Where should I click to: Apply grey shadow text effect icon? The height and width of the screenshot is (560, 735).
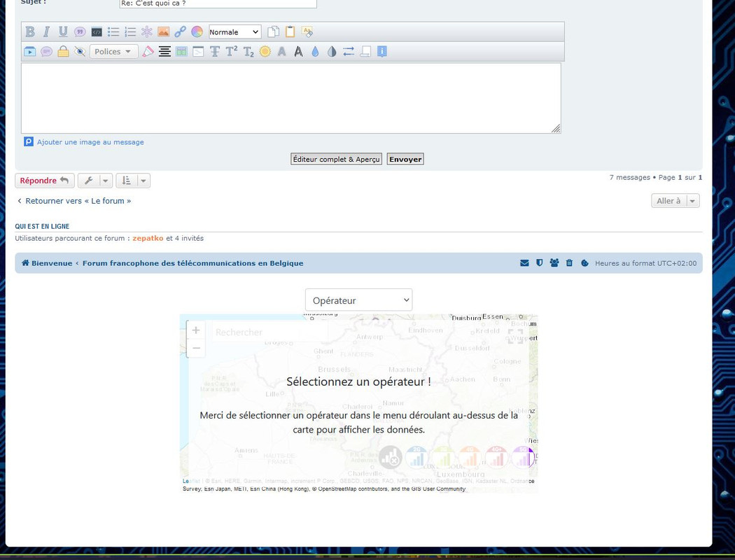coord(281,52)
